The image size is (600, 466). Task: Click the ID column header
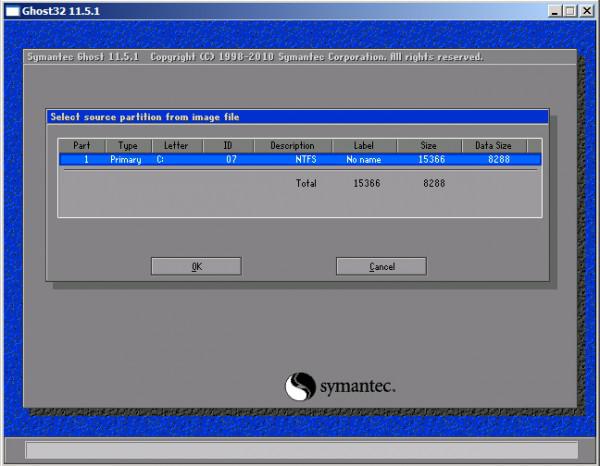click(x=227, y=145)
